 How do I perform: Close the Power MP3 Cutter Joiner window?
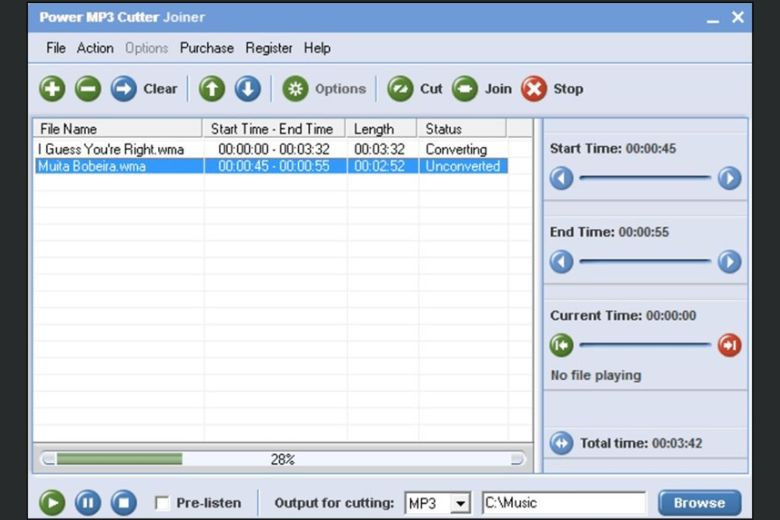click(738, 17)
